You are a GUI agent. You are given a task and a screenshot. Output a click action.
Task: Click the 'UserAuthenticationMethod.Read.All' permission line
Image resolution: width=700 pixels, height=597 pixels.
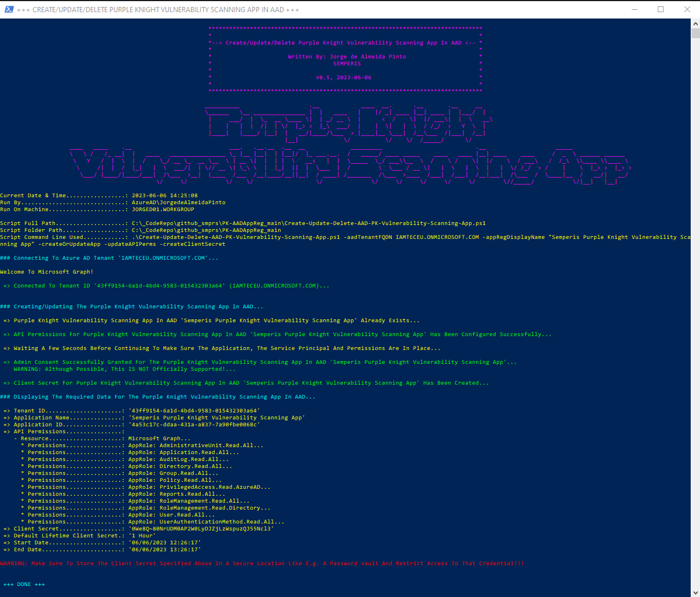tap(152, 522)
